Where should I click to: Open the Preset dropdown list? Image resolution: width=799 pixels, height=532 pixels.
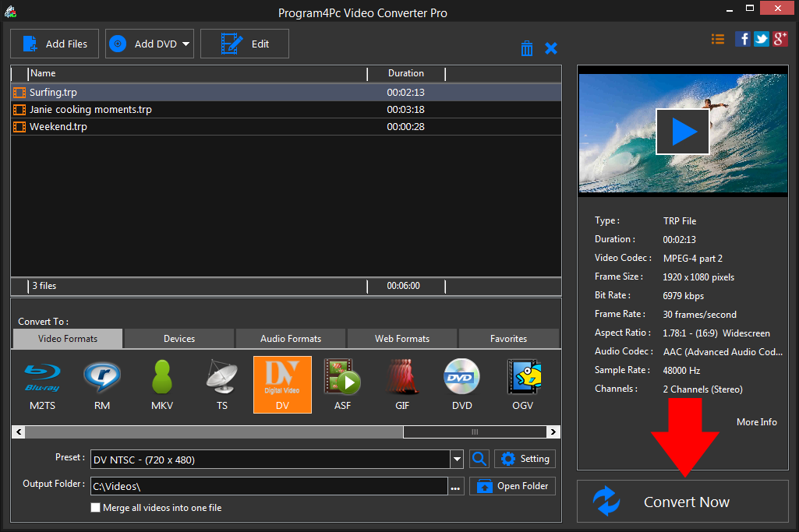(x=457, y=459)
